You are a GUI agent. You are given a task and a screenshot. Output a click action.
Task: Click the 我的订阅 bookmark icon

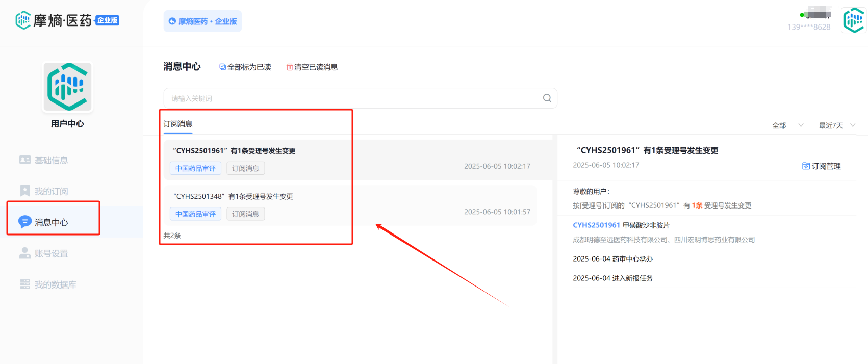pos(25,191)
